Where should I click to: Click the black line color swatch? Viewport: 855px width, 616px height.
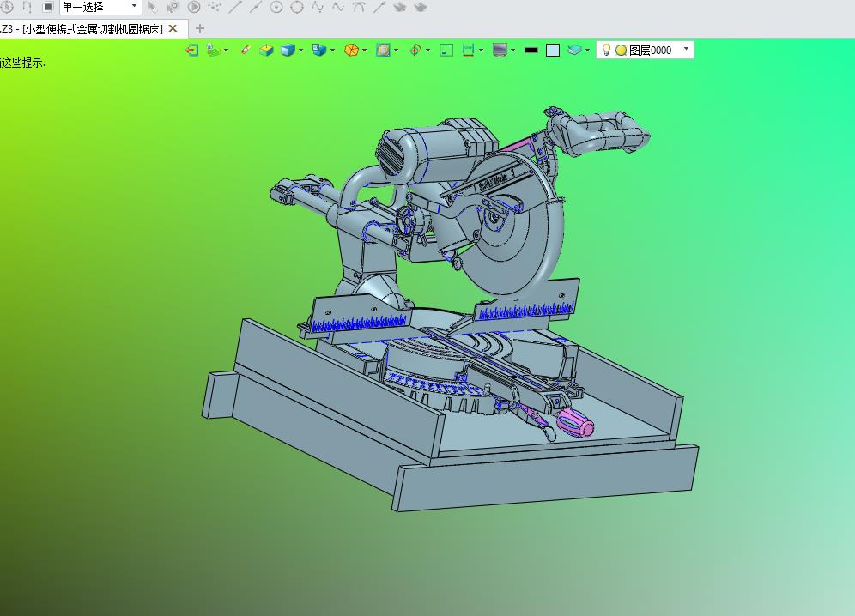pos(531,50)
